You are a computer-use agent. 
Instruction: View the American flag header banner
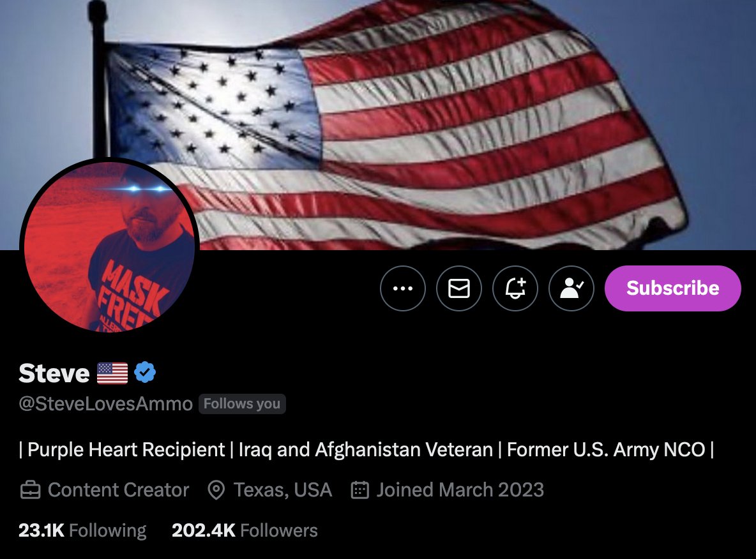click(x=378, y=125)
